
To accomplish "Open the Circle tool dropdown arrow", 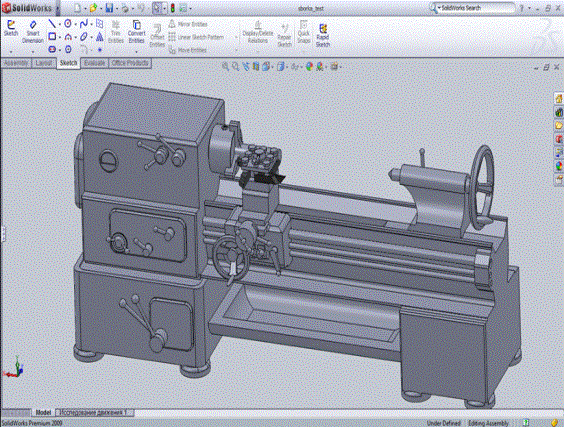I will (75, 24).
